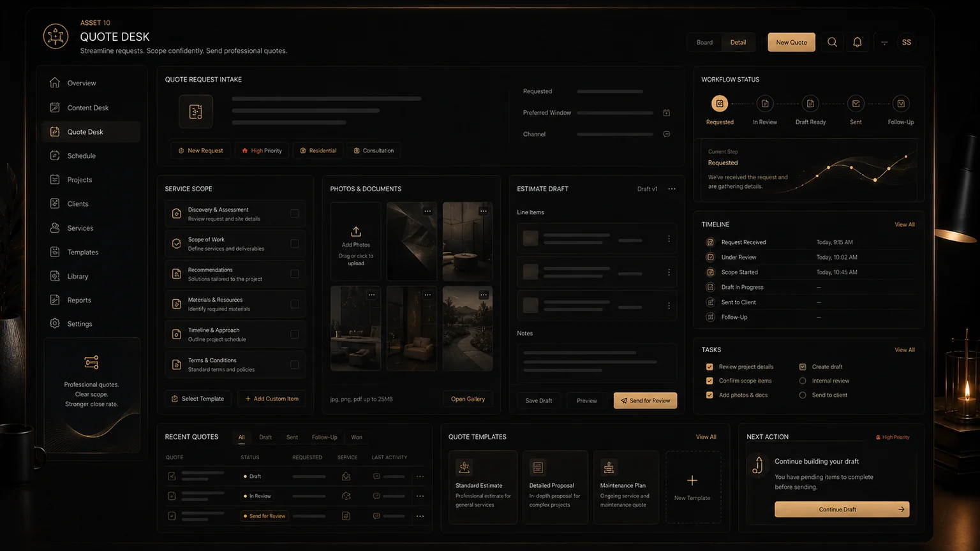Click the Reports sidebar icon

pos(55,300)
